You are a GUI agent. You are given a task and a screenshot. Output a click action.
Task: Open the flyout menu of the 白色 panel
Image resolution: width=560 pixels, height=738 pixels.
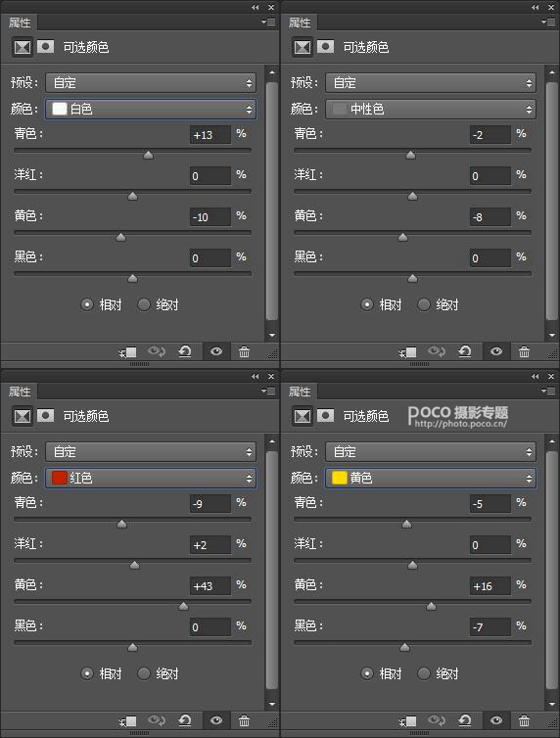pos(268,23)
